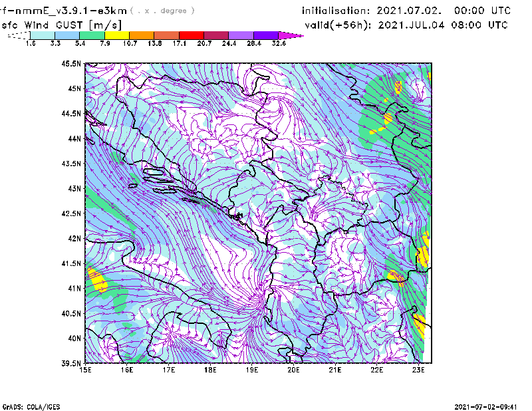Click the salmon 13.8–17.1 legend swatch

pyautogui.click(x=167, y=35)
